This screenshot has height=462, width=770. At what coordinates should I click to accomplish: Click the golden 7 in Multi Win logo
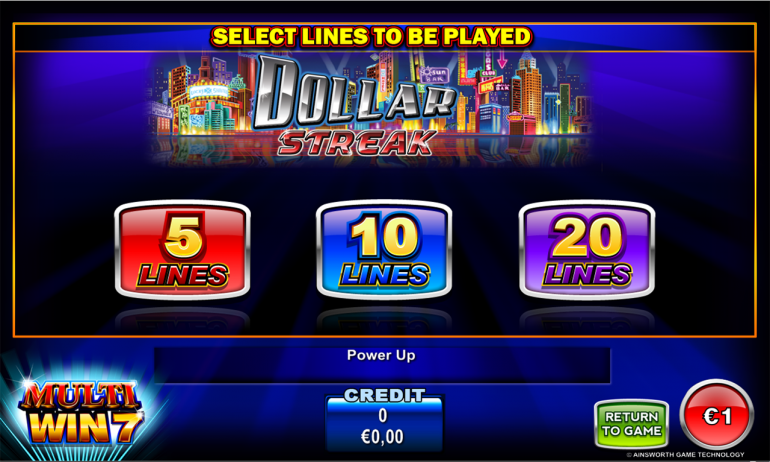coord(130,430)
